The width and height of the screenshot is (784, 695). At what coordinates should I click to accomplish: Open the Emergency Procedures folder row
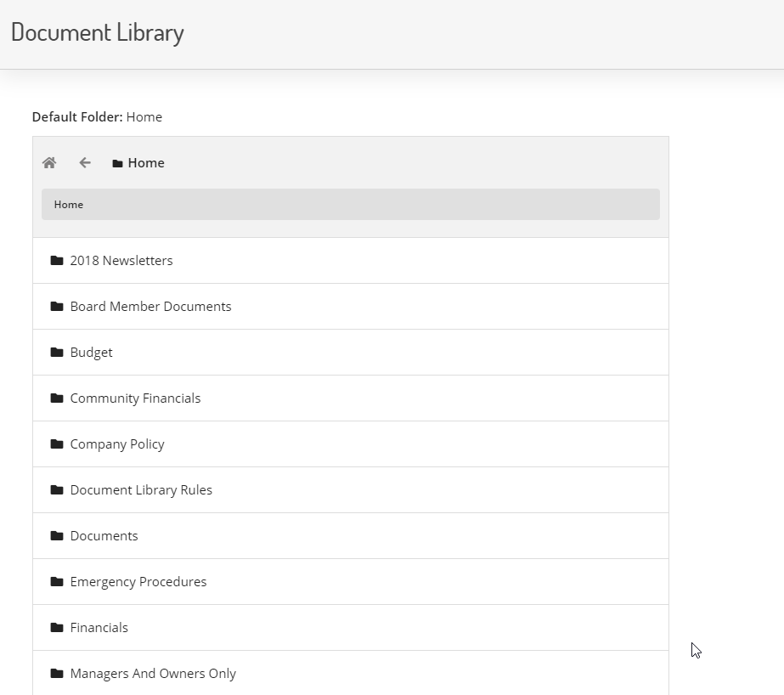pyautogui.click(x=351, y=582)
